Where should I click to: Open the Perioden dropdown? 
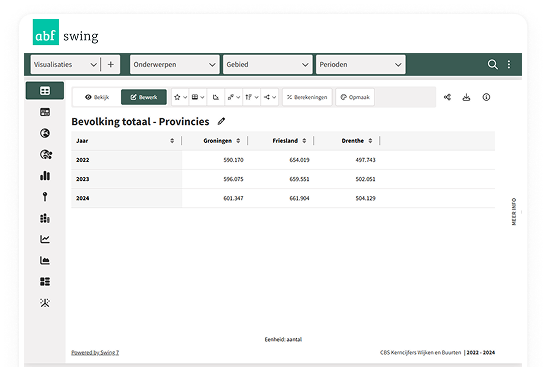[360, 64]
